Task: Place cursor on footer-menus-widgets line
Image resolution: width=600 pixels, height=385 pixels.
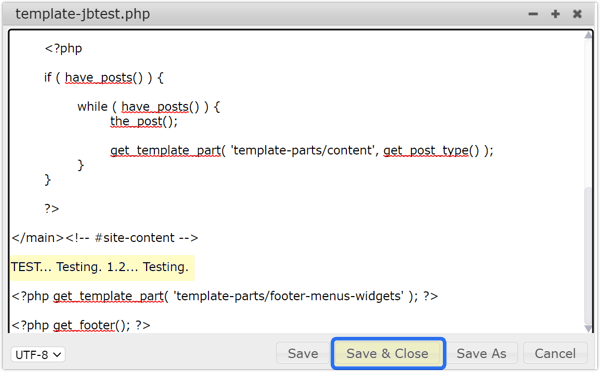Action: 225,296
